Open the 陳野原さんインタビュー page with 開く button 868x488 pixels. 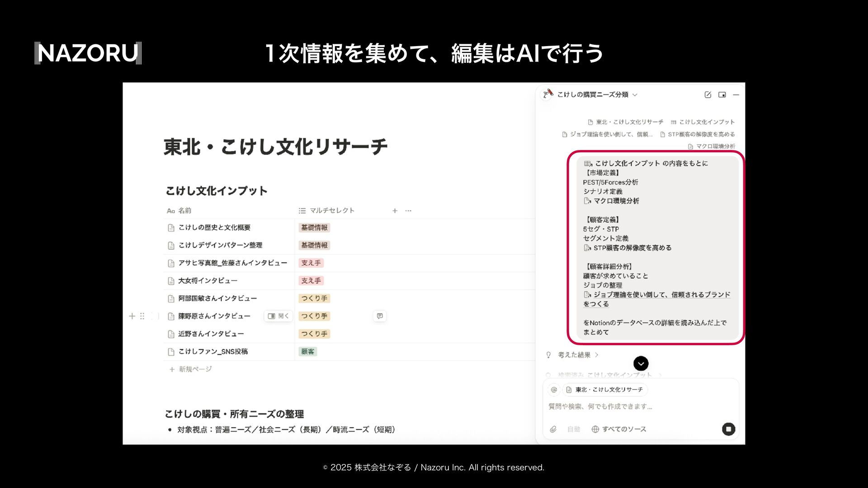tap(278, 316)
